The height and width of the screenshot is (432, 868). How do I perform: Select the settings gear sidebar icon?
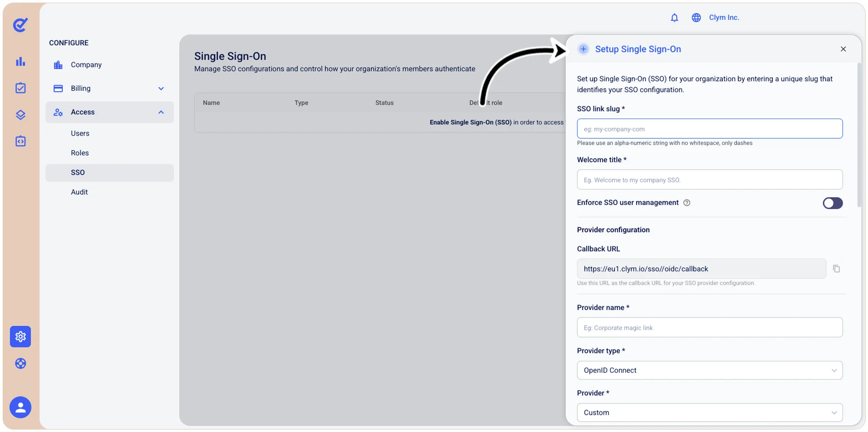tap(20, 337)
